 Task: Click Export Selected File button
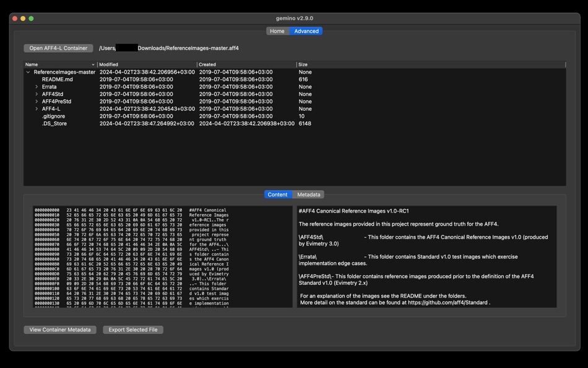pyautogui.click(x=133, y=330)
